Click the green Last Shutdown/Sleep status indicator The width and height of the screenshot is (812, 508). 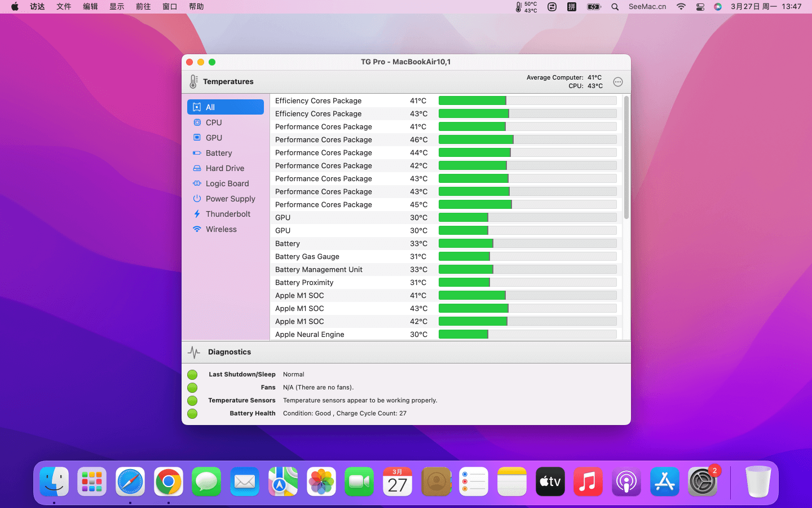(192, 375)
